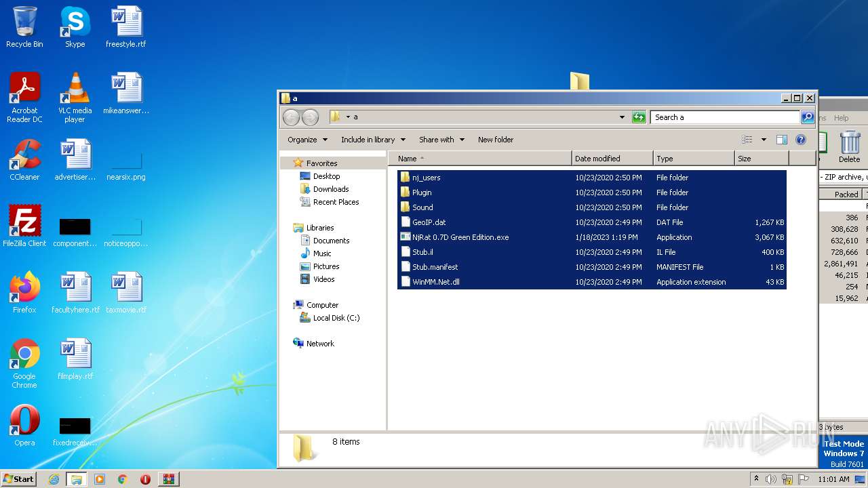Select the nearsix.png desktop file
The image size is (868, 488).
click(x=125, y=167)
